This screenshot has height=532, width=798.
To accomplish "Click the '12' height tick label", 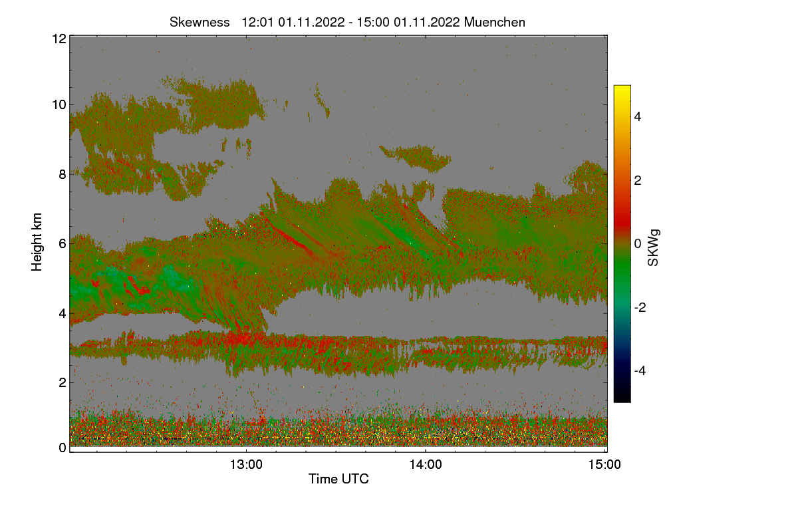I will point(58,39).
